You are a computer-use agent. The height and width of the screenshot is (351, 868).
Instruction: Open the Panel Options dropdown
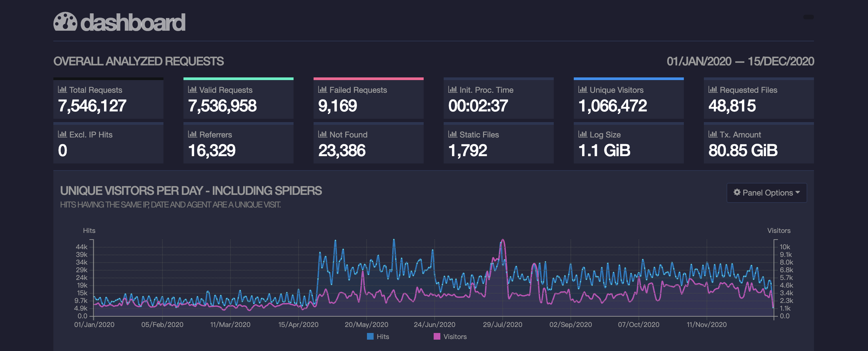coord(767,193)
